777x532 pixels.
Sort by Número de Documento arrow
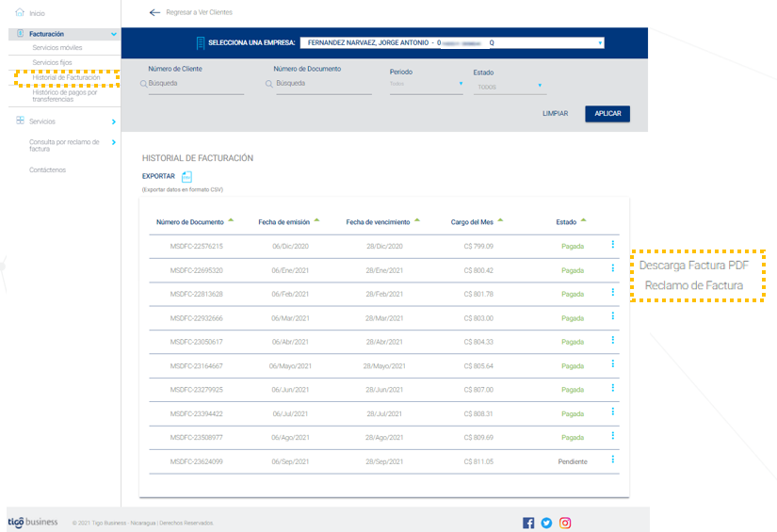point(231,220)
